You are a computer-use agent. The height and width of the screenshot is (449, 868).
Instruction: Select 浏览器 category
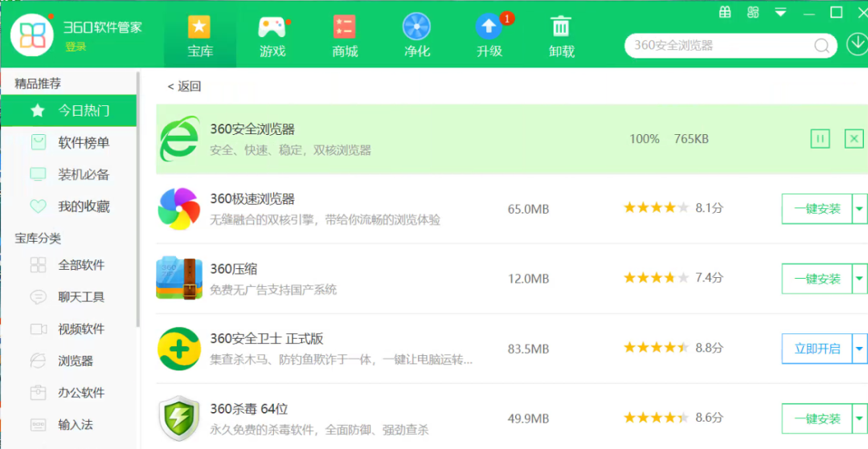tap(68, 361)
